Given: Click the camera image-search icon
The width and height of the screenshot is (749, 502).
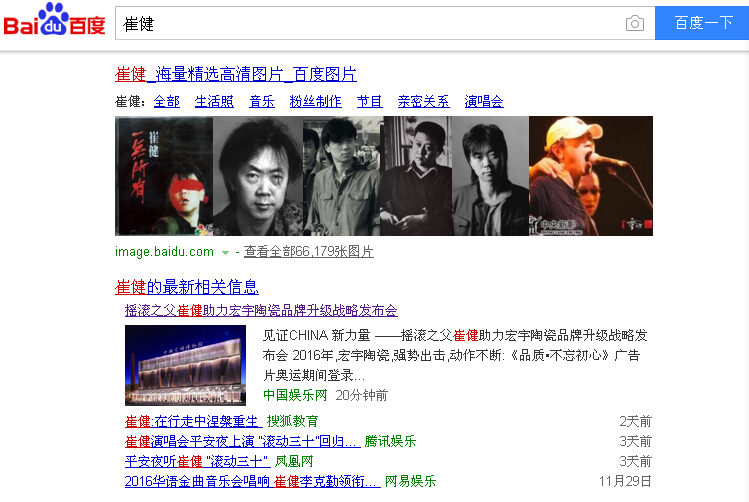Looking at the screenshot, I should 634,23.
